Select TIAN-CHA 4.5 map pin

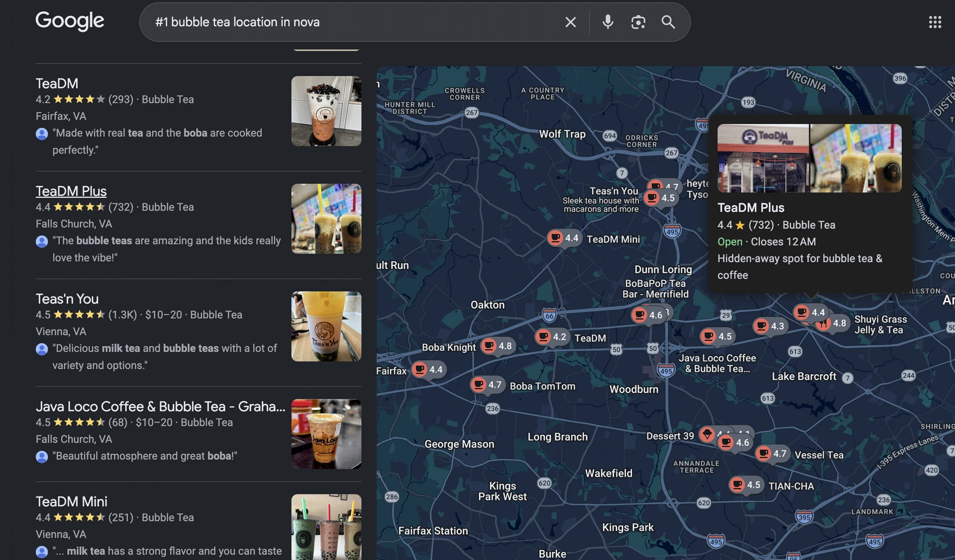[x=746, y=485]
